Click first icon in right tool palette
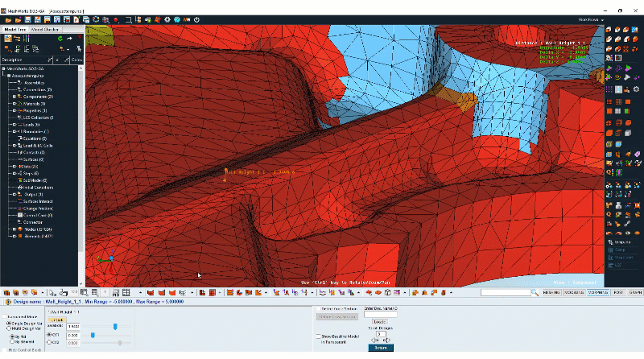 pyautogui.click(x=610, y=30)
